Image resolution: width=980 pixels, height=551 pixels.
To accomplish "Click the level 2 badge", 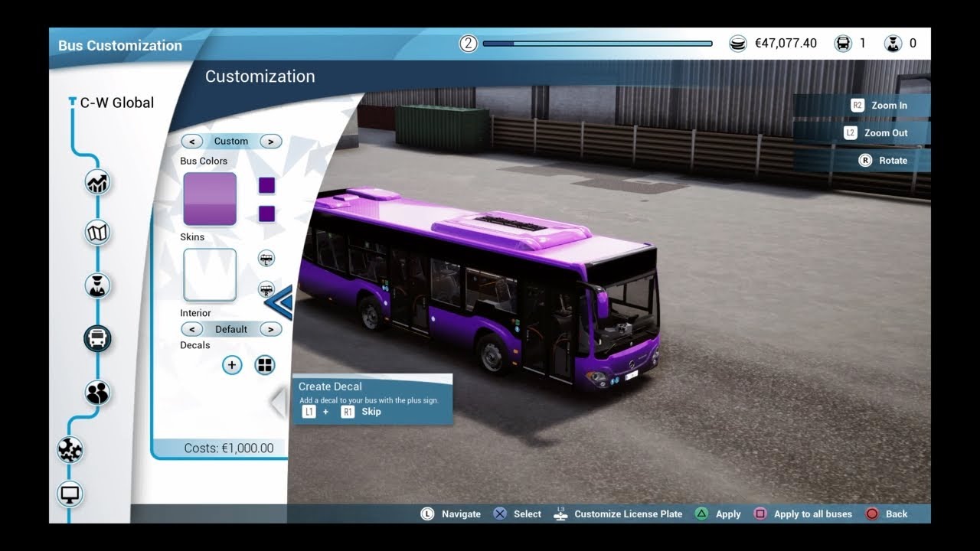I will (x=469, y=44).
